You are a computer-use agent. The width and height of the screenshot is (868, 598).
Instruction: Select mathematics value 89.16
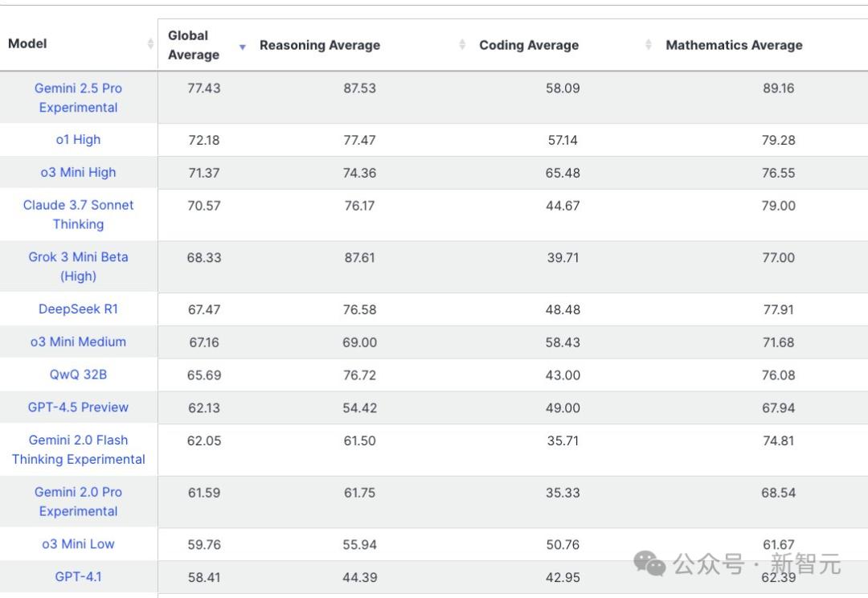[778, 88]
